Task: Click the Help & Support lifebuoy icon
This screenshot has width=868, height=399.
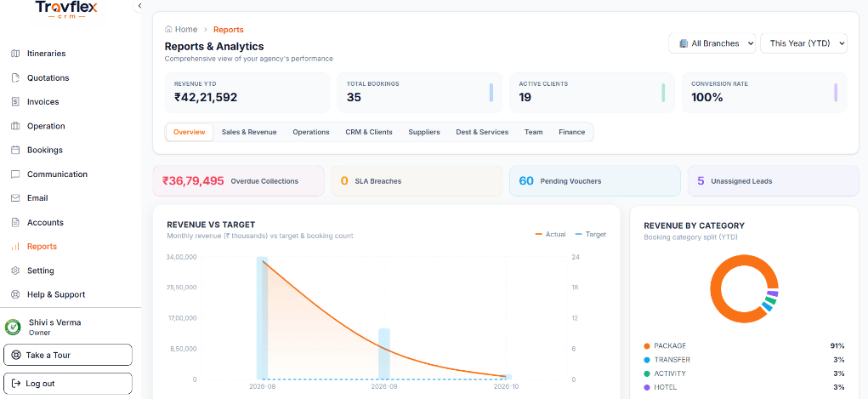Action: coord(15,295)
